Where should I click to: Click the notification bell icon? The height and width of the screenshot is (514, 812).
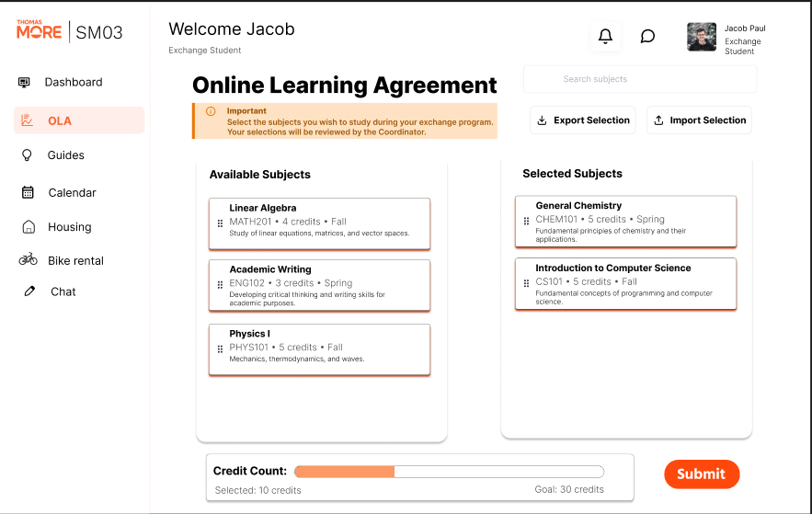point(605,37)
